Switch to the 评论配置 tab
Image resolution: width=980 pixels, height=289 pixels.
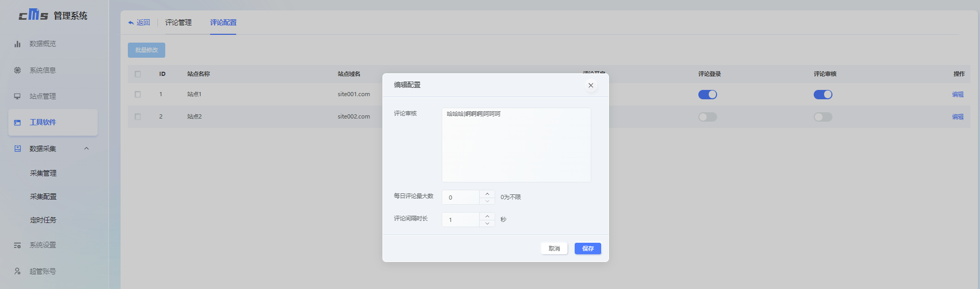pos(223,22)
